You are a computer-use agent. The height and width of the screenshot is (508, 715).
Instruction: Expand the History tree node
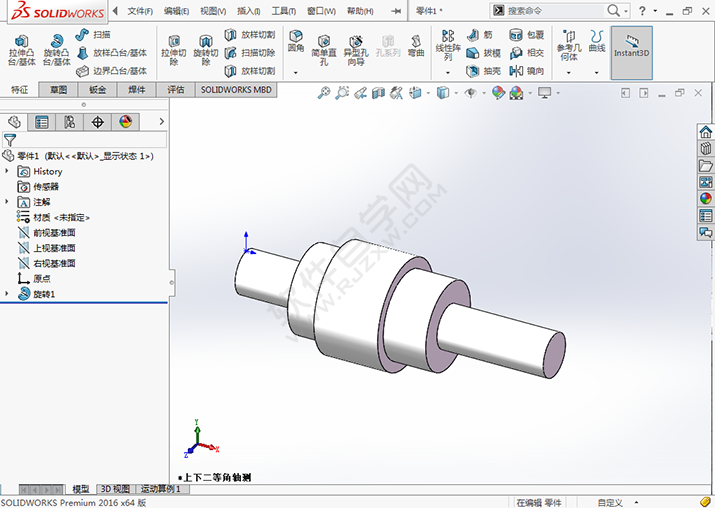[x=7, y=171]
